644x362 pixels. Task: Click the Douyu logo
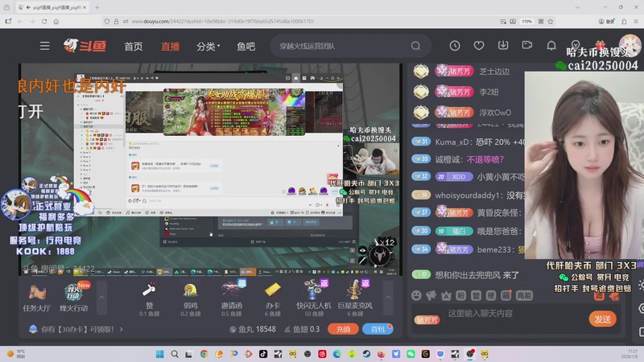[x=85, y=46]
